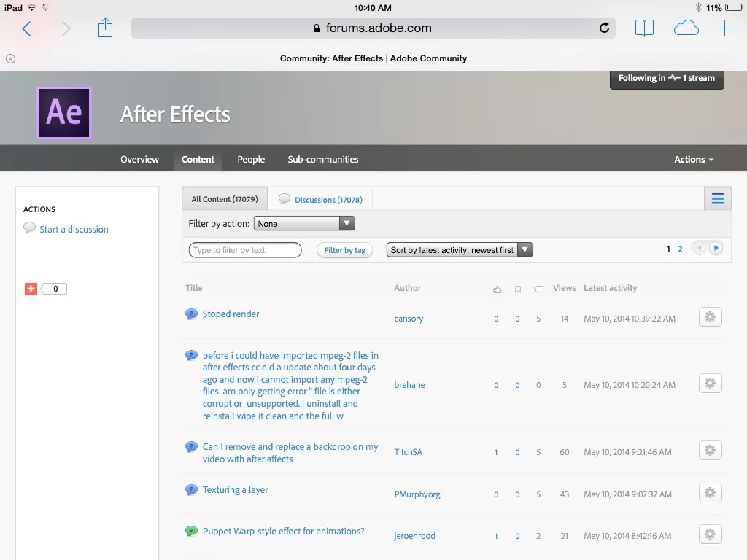Reload the forums.adobe.com page

pos(604,28)
